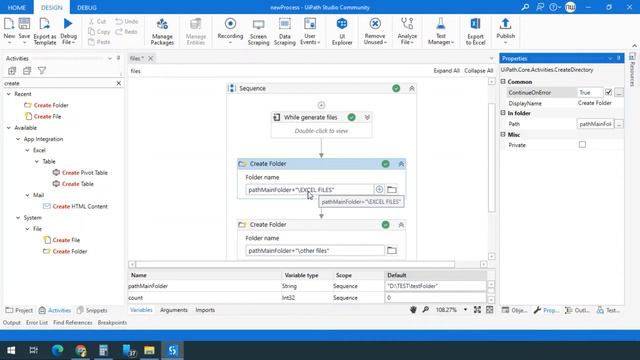Image resolution: width=640 pixels, height=360 pixels.
Task: Click add activity plus above While
Action: pyautogui.click(x=321, y=105)
